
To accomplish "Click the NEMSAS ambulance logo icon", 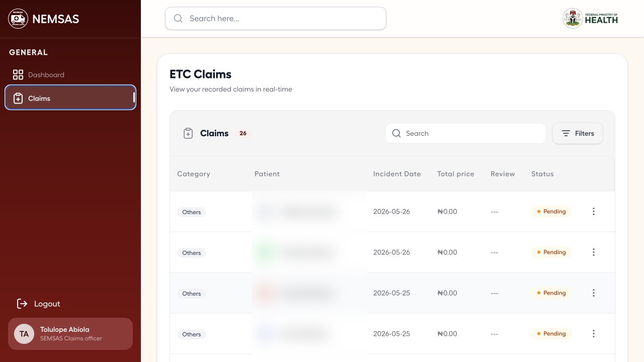I will (18, 19).
